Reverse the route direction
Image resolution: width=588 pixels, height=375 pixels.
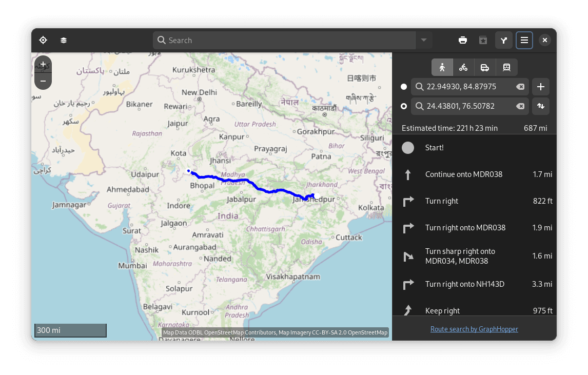pyautogui.click(x=541, y=106)
